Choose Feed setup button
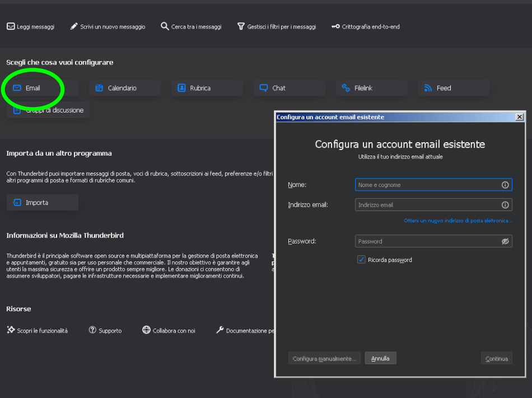Viewport: 532px width, 398px height. [454, 88]
